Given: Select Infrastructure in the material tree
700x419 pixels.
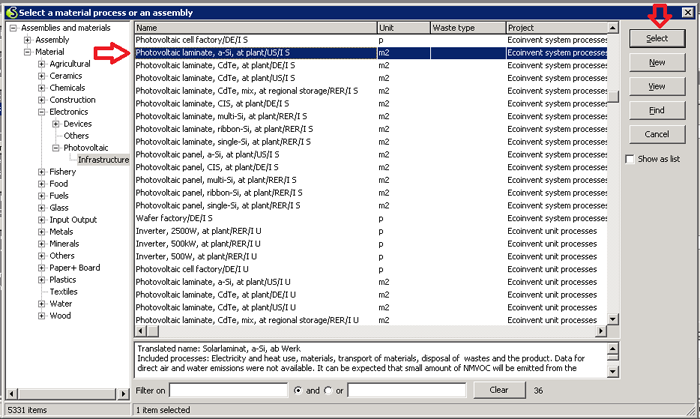Looking at the screenshot, I should [x=103, y=160].
